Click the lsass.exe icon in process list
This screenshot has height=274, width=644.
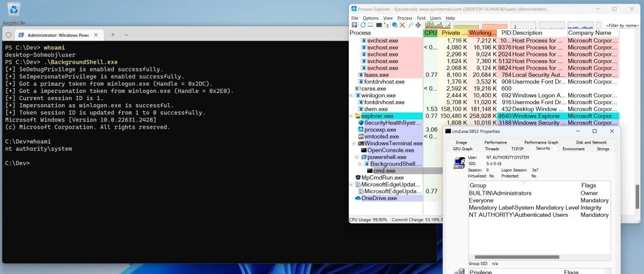coord(361,75)
